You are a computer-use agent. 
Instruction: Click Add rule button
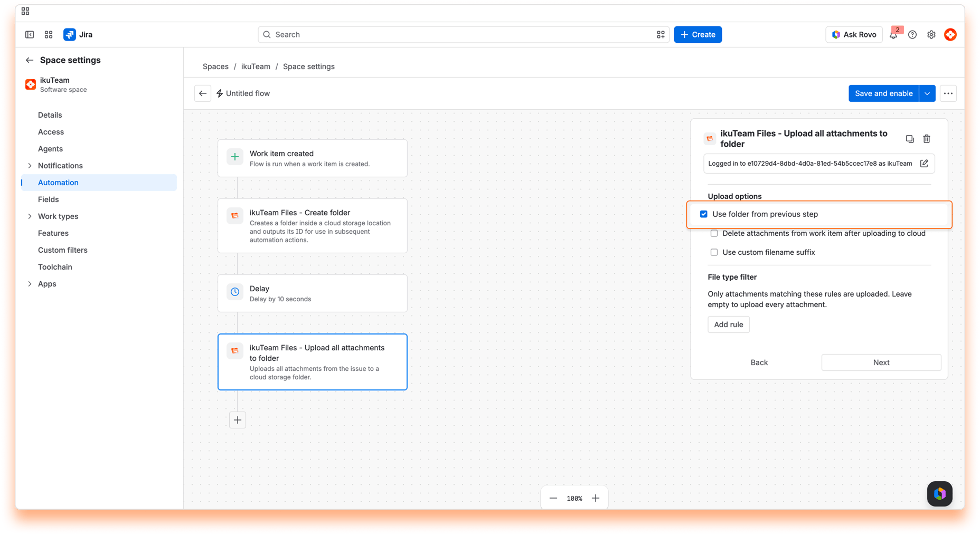coord(728,324)
